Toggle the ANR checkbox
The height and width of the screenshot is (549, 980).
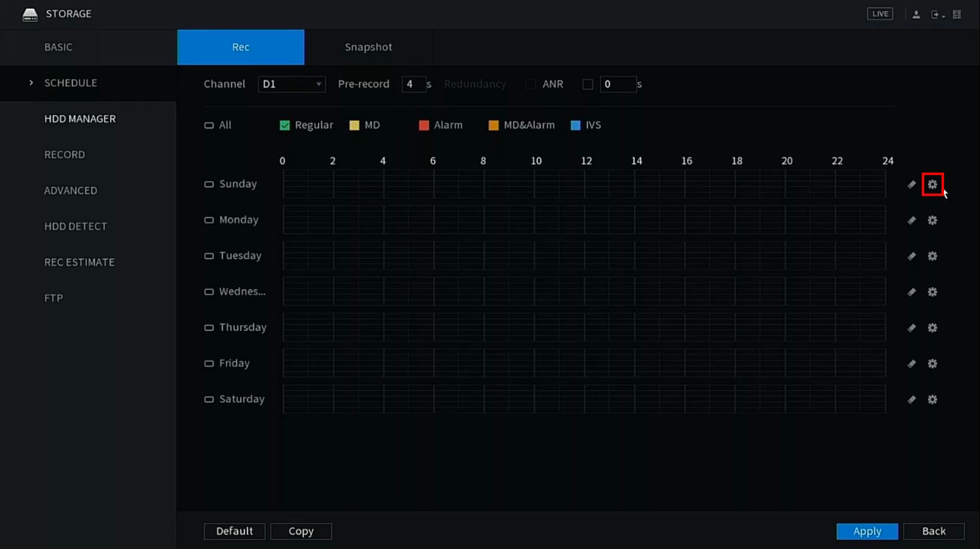click(x=588, y=85)
